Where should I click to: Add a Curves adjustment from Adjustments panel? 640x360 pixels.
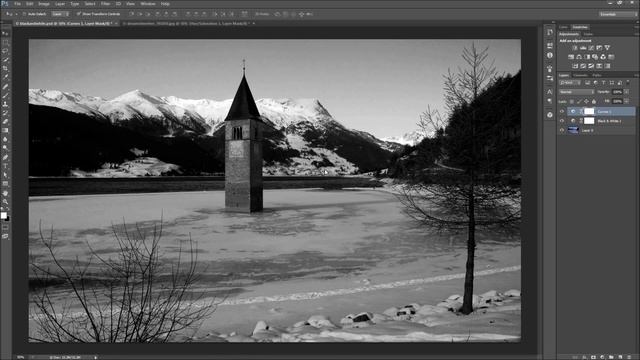(x=591, y=48)
